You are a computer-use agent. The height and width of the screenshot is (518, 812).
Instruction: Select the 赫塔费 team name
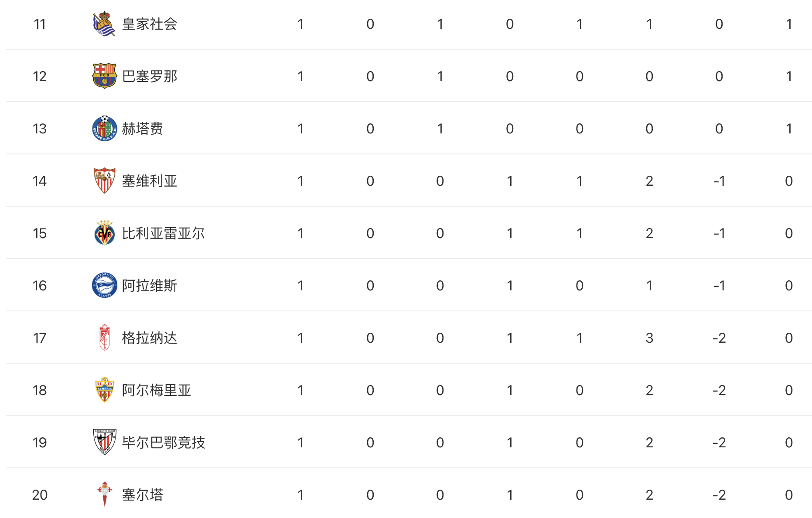(143, 129)
